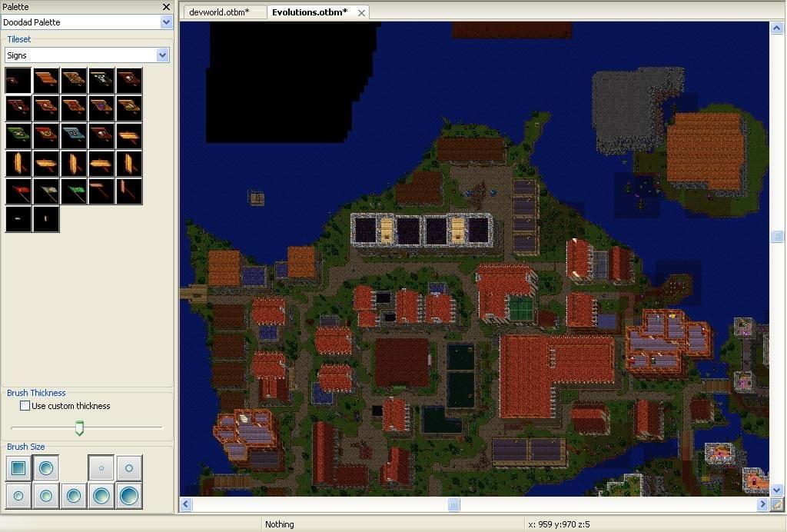Choose the light-blue shop sign doodad
The height and width of the screenshot is (532, 787).
[x=74, y=135]
